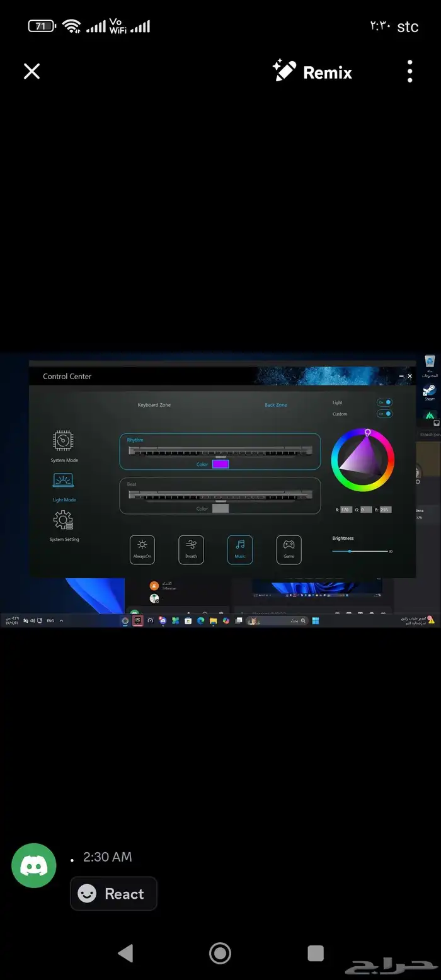
Task: Tap the Discord avatar icon
Action: (x=34, y=865)
